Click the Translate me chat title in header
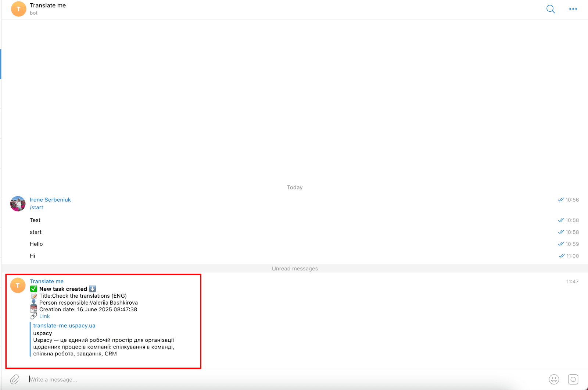 tap(48, 6)
